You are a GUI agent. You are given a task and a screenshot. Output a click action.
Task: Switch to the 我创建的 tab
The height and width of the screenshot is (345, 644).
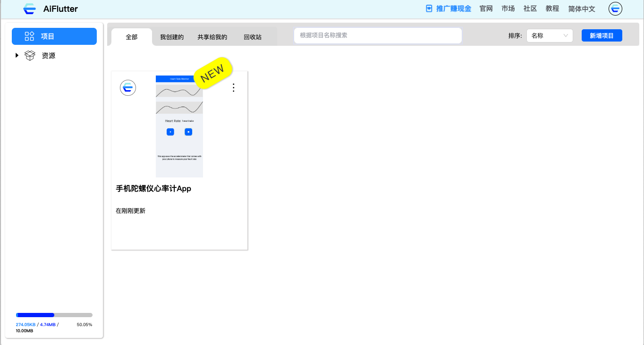pos(172,37)
